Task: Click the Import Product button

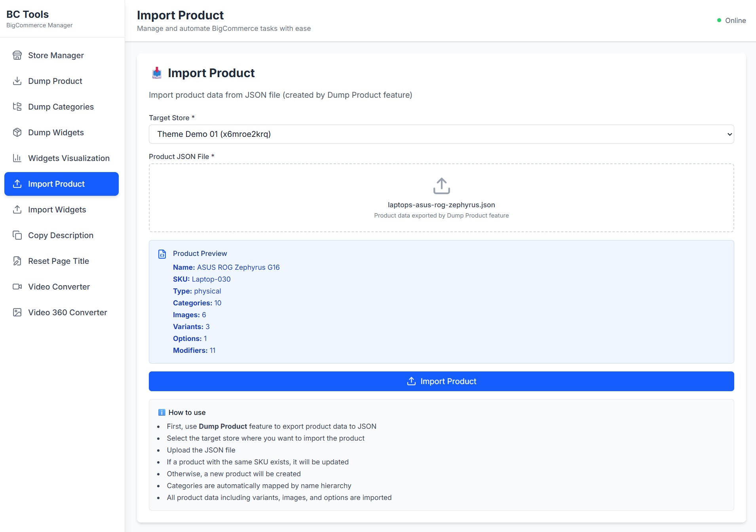Action: click(x=441, y=381)
